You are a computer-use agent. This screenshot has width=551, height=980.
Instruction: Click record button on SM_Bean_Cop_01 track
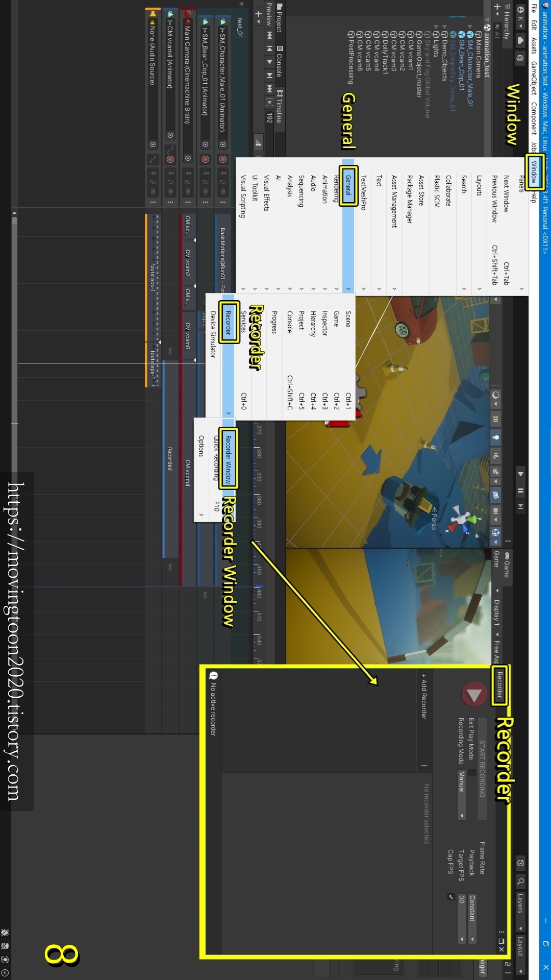[x=205, y=159]
